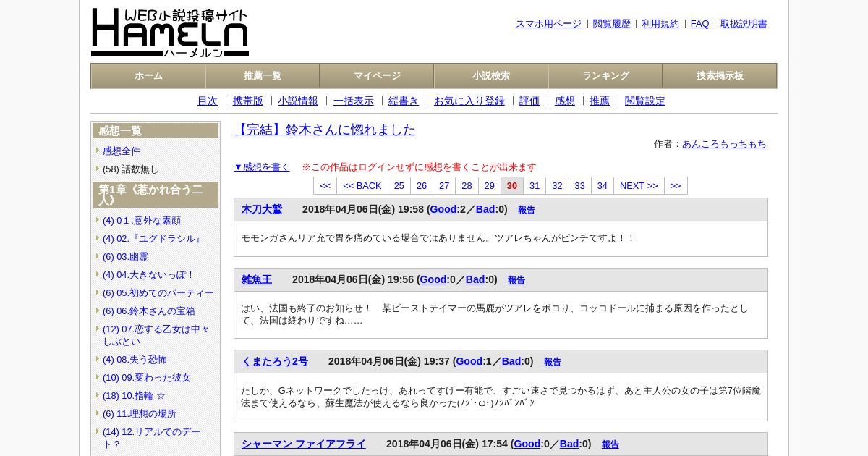Viewport: 868px width, 456px height.
Task: Open the 評価 sub menu link
Action: pyautogui.click(x=529, y=101)
